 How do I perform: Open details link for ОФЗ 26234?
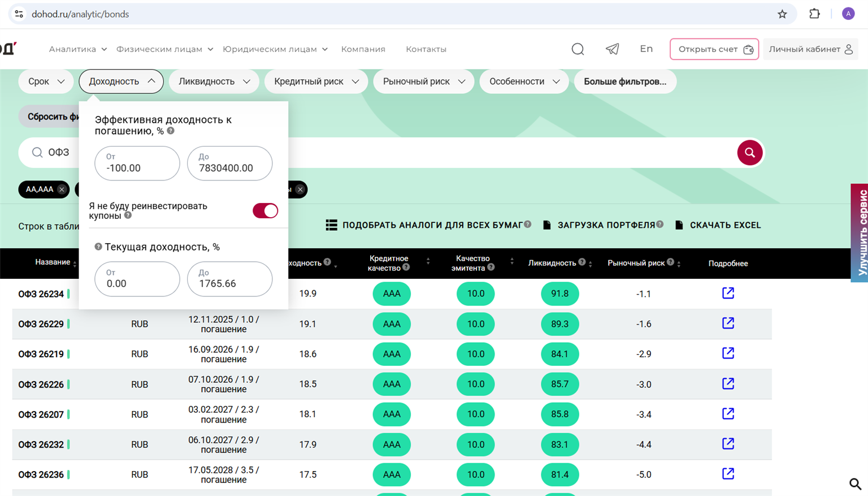(x=728, y=293)
